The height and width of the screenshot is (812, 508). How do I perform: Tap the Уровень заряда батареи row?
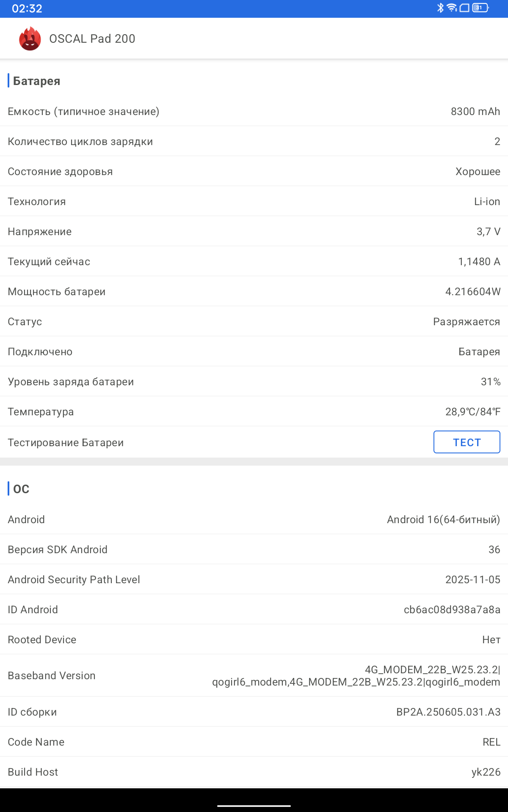(254, 381)
